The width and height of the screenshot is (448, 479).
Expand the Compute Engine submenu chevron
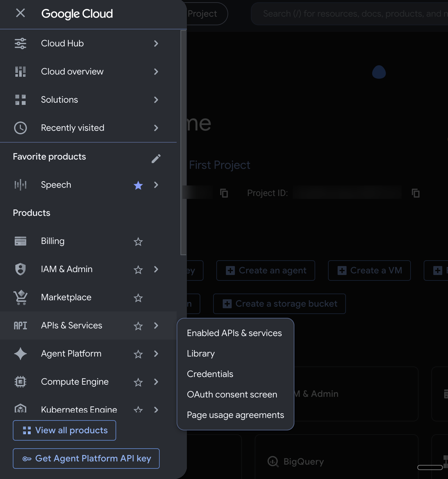(x=156, y=382)
